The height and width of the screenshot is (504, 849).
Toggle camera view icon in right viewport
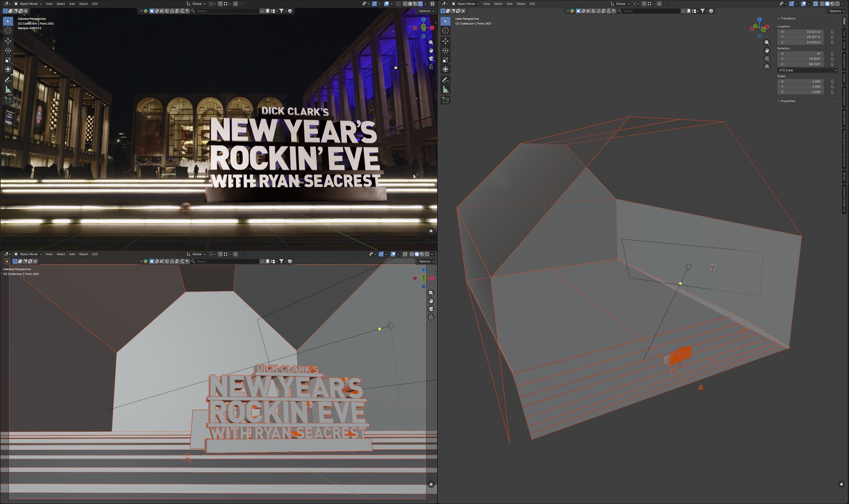pos(767,59)
